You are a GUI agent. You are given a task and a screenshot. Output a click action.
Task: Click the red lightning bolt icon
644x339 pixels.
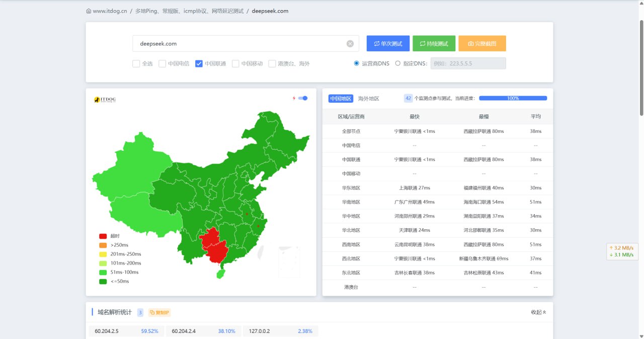294,98
